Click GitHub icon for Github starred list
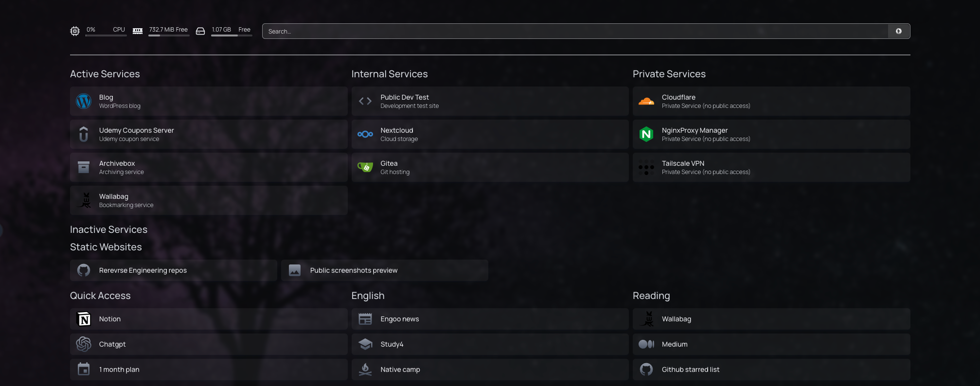Image resolution: width=980 pixels, height=386 pixels. click(646, 369)
